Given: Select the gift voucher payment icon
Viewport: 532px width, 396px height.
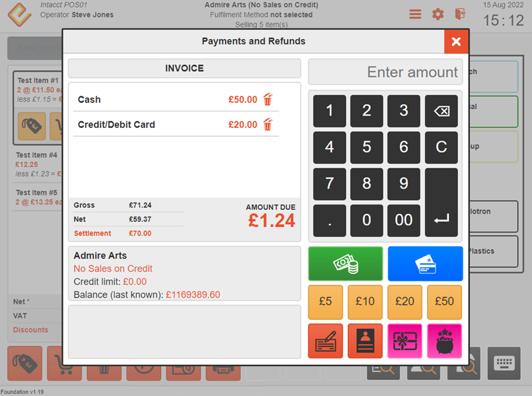Looking at the screenshot, I should point(405,341).
